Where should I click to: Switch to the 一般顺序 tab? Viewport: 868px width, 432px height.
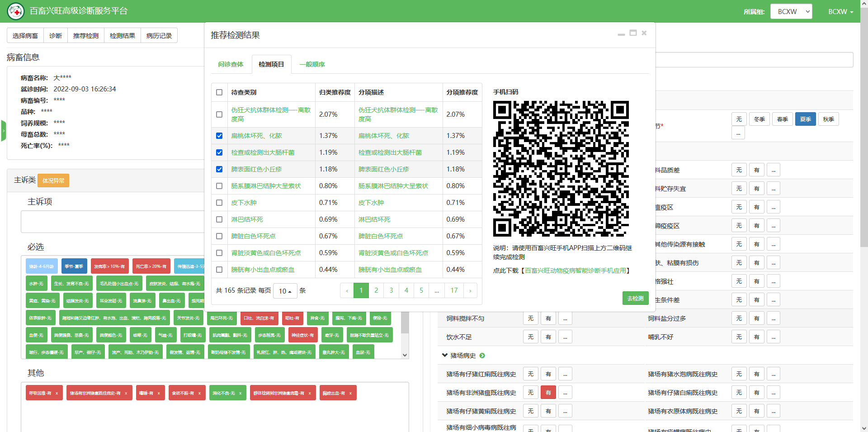312,64
